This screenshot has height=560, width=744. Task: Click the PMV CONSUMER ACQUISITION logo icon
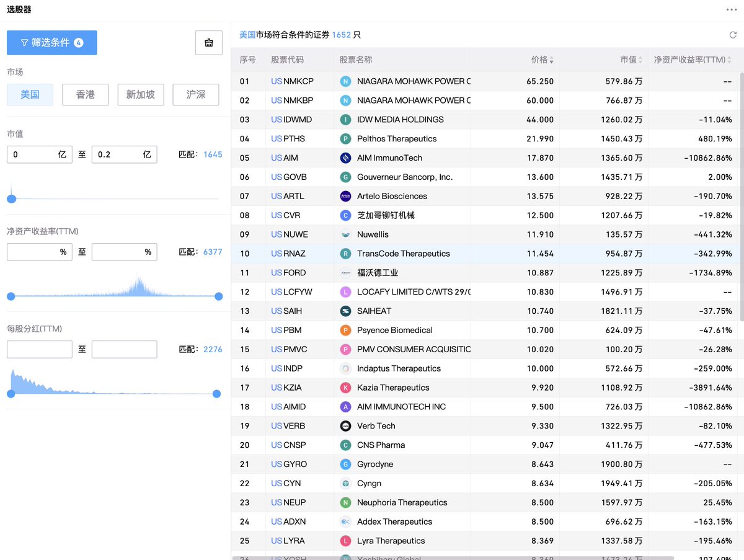(346, 350)
